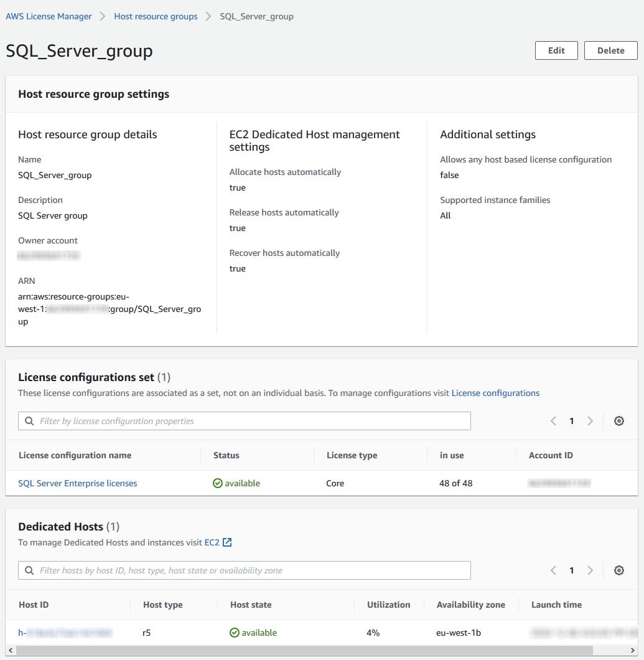Open the blurred host ID link
Viewport: 644px width, 660px height.
pyautogui.click(x=65, y=633)
